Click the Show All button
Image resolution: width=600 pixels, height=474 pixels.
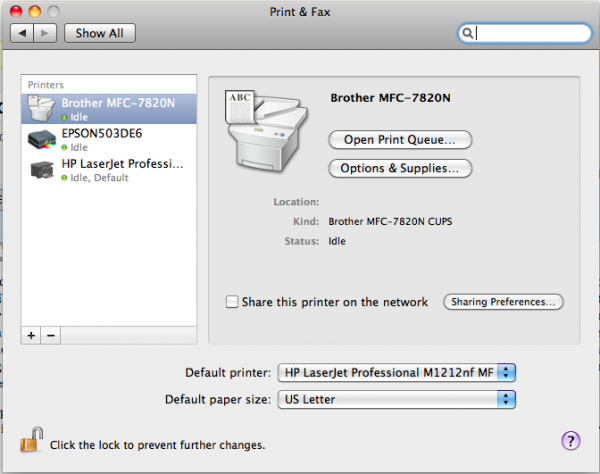coord(99,33)
